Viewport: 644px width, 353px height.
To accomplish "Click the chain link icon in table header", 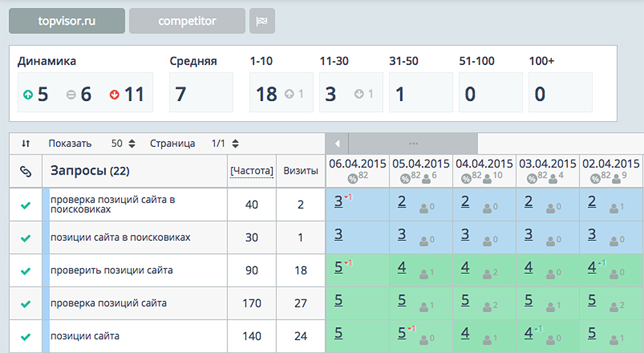I will [26, 171].
